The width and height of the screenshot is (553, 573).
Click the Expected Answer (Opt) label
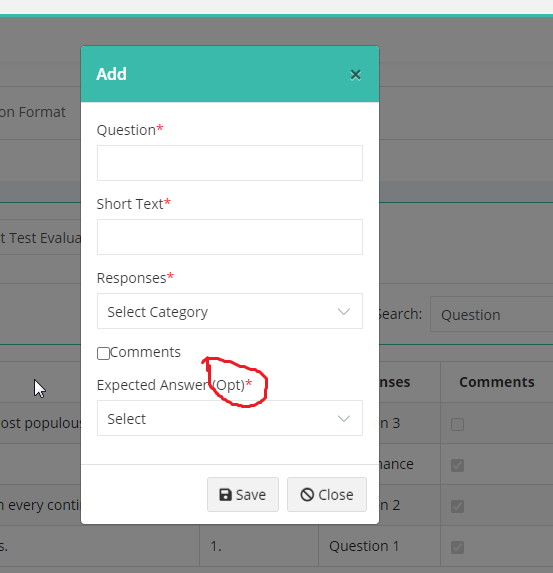click(x=174, y=385)
